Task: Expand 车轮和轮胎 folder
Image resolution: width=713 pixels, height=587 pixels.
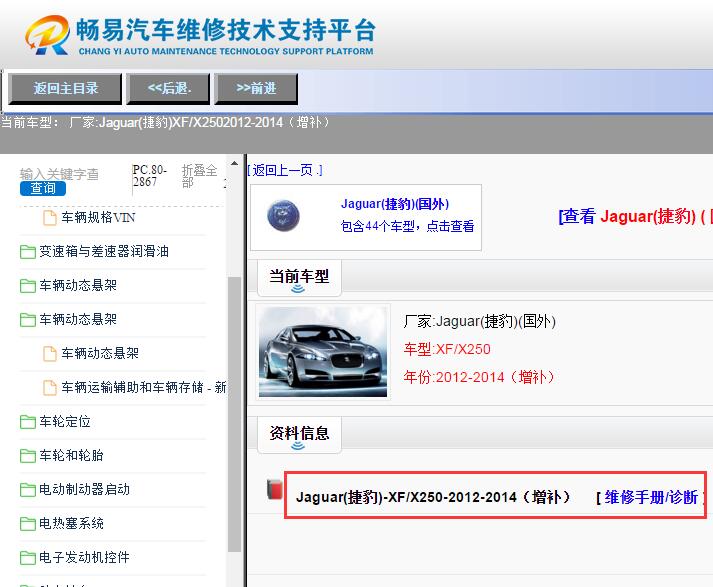Action: [x=71, y=455]
